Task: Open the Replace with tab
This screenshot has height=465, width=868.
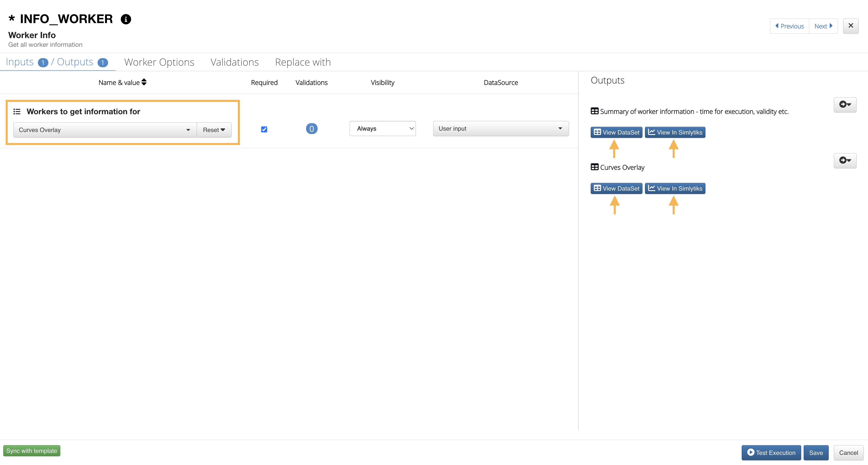Action: (303, 62)
